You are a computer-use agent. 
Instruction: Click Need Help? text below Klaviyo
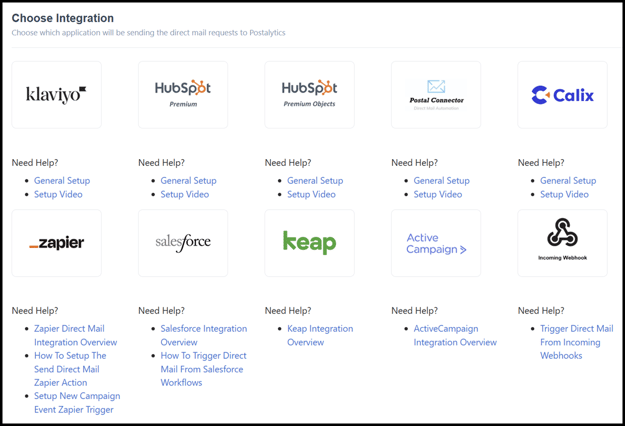35,163
